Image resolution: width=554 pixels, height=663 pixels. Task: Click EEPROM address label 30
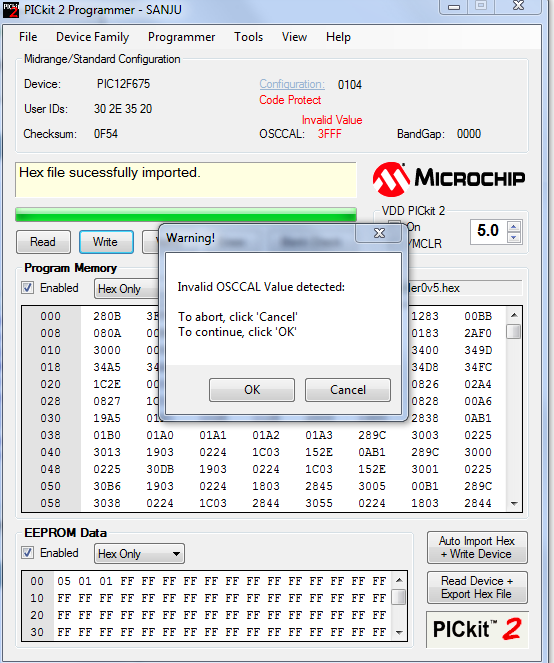37,632
